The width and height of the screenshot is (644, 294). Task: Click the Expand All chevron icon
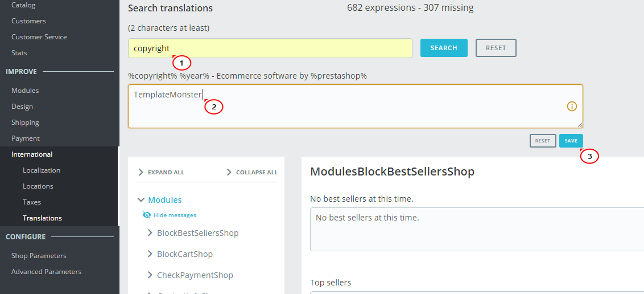(x=141, y=172)
